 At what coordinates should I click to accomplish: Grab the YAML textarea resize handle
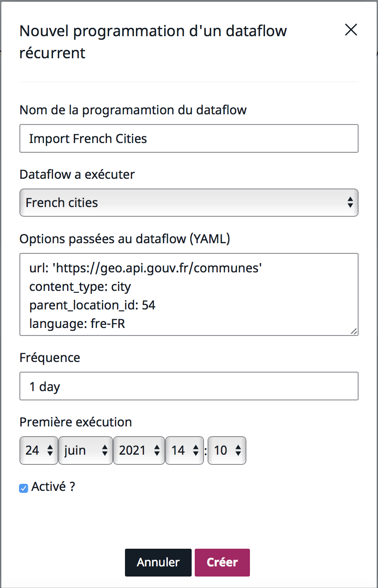coord(354,332)
